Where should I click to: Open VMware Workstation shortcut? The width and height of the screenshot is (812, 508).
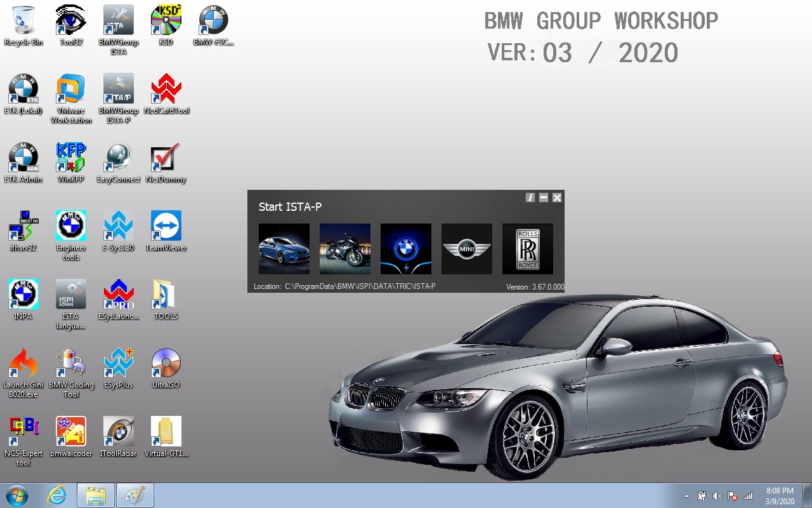tap(71, 98)
